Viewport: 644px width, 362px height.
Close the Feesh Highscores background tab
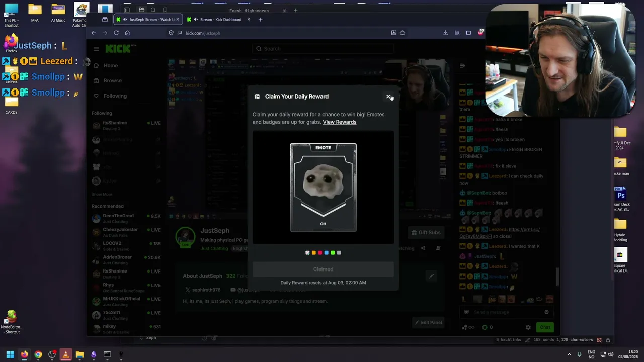click(284, 10)
